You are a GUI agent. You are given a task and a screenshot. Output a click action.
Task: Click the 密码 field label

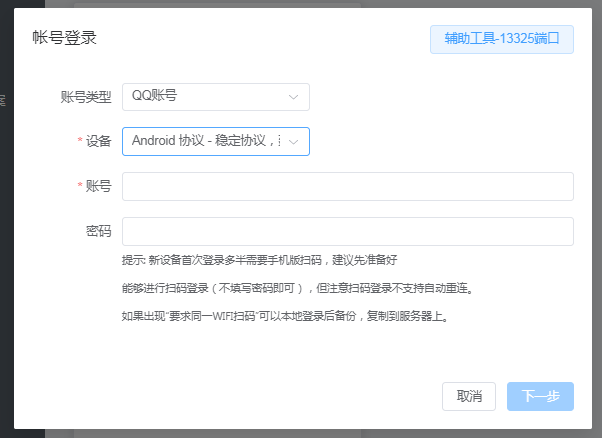tap(99, 232)
